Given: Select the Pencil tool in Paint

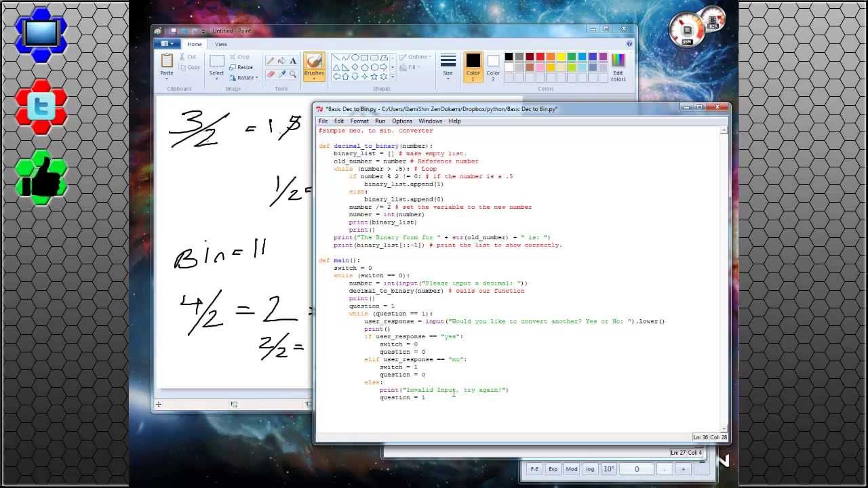Looking at the screenshot, I should pyautogui.click(x=271, y=61).
